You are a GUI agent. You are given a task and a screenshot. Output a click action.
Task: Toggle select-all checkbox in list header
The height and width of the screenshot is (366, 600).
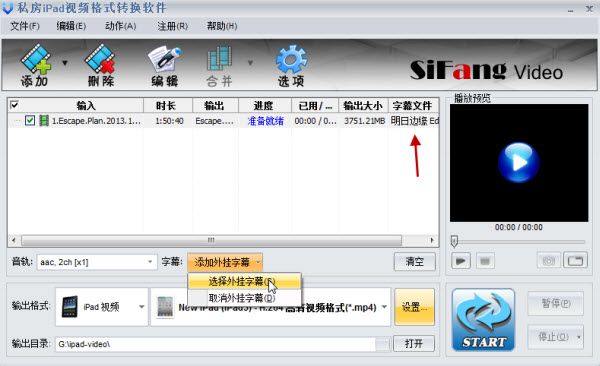(15, 105)
